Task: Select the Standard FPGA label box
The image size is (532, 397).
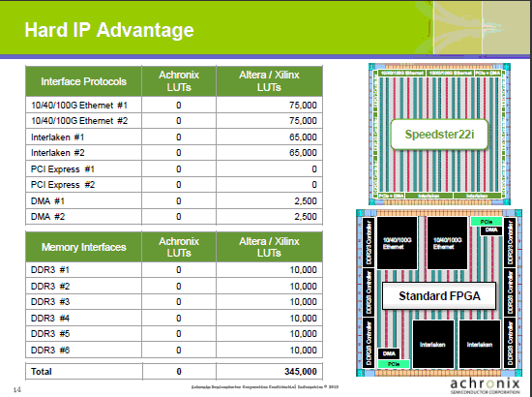Action: [439, 295]
